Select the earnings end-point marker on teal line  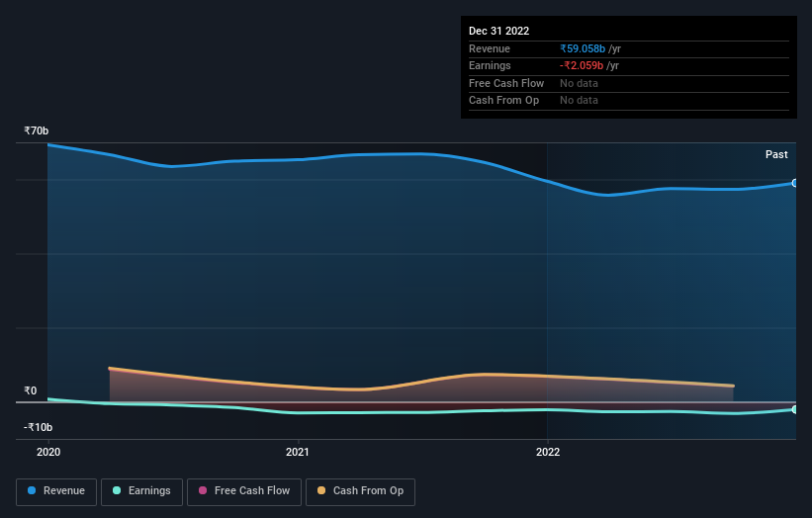point(795,409)
